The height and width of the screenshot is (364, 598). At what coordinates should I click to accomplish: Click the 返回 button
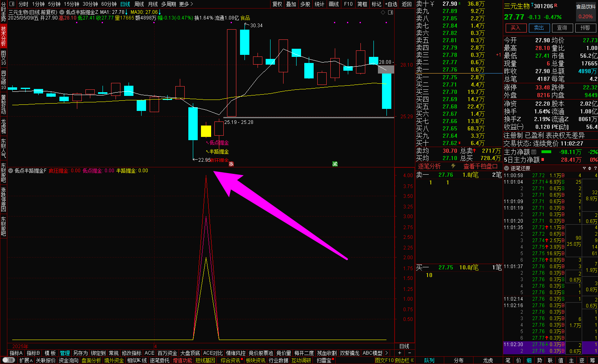407,4
